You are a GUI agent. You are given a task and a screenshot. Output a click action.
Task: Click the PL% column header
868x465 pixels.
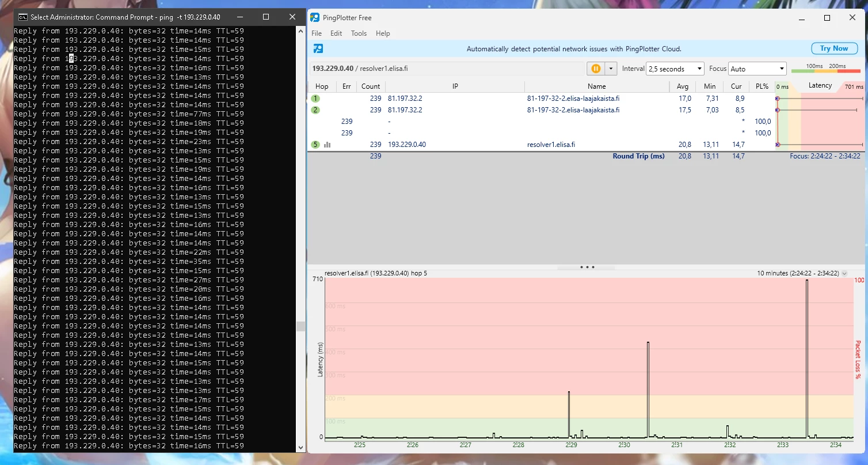tap(762, 86)
